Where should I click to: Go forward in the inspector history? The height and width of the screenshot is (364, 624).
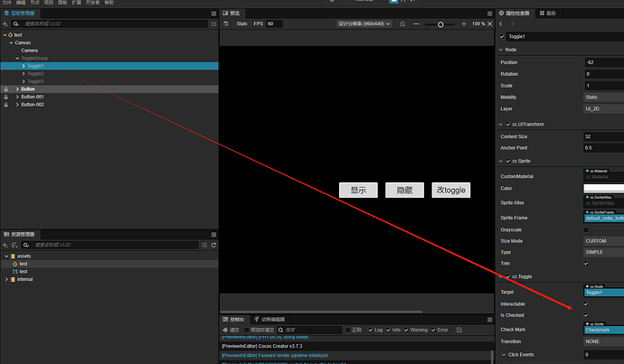coord(512,24)
